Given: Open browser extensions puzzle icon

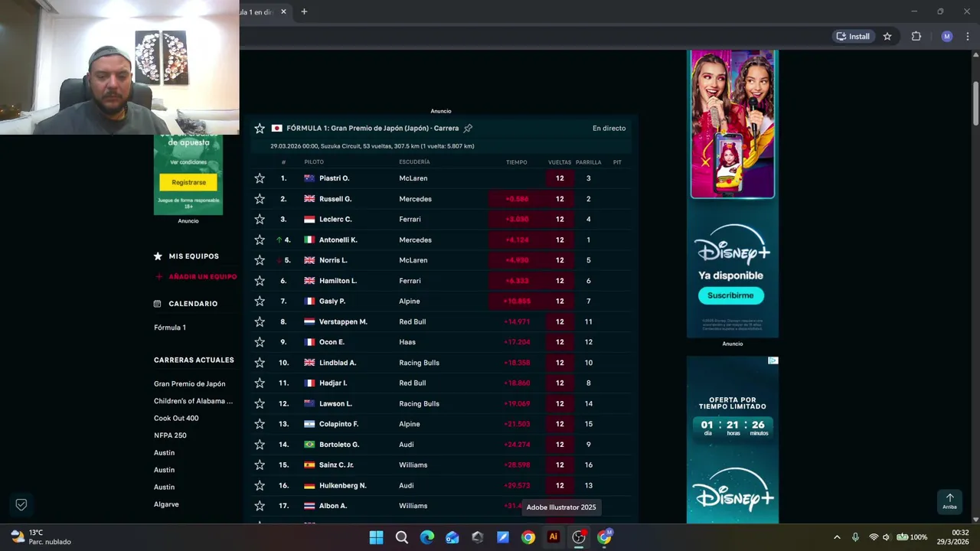Looking at the screenshot, I should pyautogui.click(x=916, y=36).
